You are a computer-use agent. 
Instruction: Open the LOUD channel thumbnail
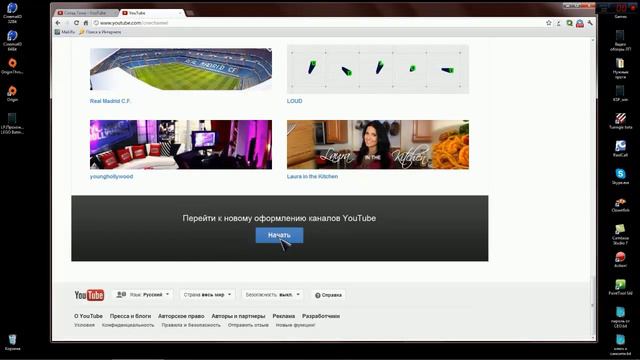[378, 69]
